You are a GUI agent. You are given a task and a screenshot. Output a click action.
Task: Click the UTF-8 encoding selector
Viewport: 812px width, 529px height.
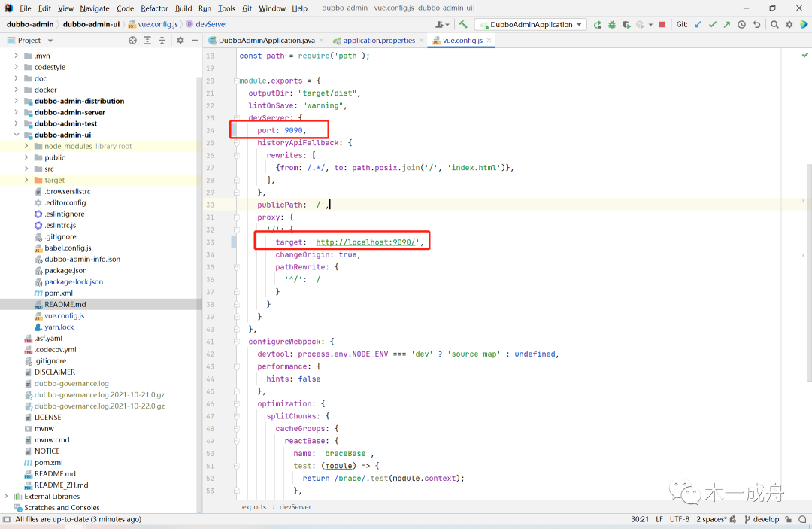coord(680,519)
